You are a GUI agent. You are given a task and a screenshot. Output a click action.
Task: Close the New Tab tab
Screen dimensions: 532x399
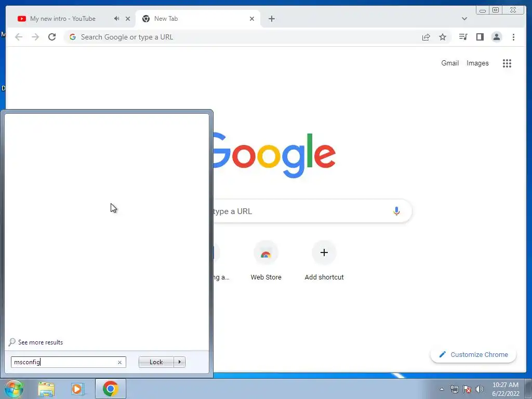tap(252, 19)
